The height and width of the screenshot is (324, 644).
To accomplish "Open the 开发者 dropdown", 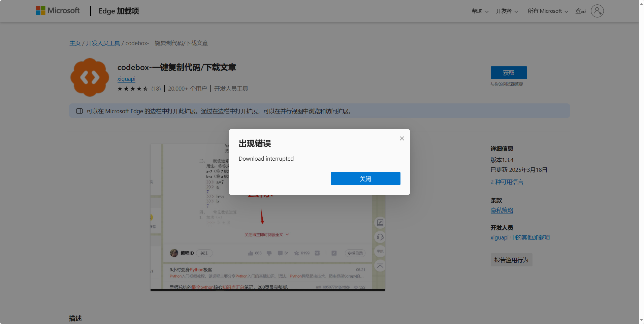I will click(506, 11).
